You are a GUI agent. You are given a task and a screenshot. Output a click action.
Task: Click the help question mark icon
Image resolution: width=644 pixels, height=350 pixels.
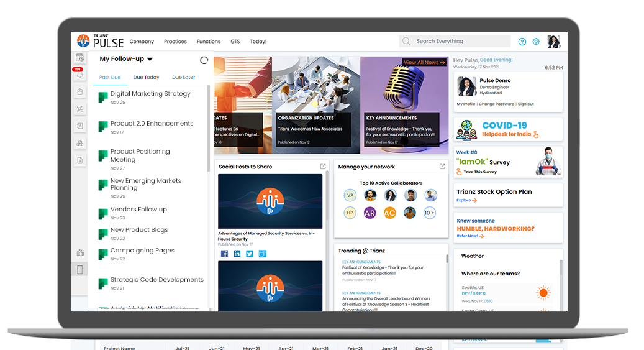tap(522, 42)
